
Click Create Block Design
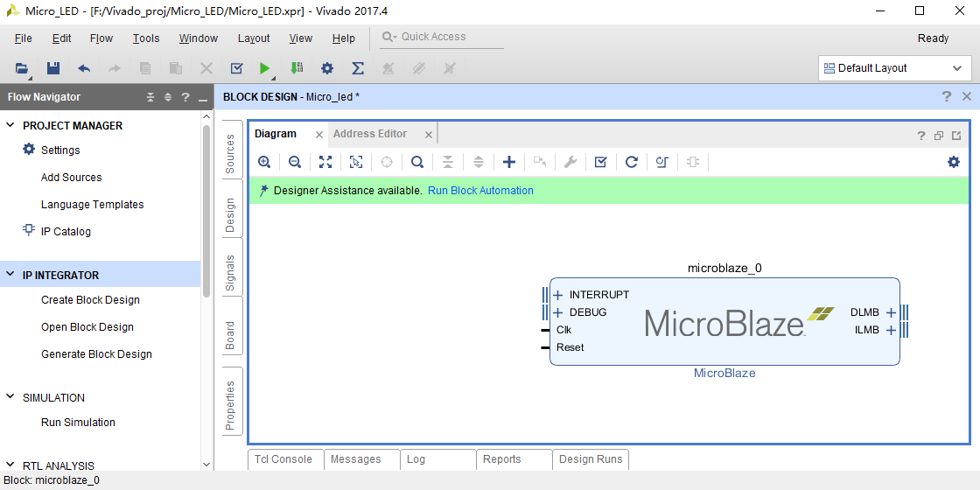click(91, 300)
